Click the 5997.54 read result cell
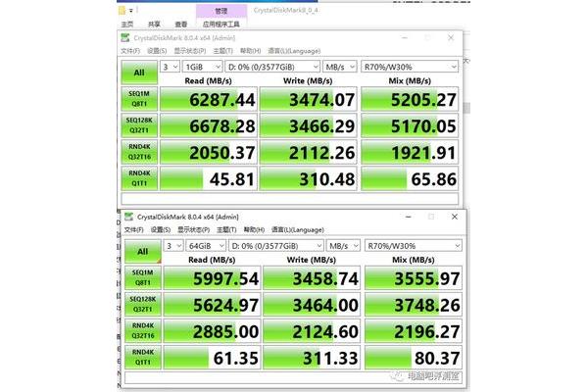 coord(213,277)
